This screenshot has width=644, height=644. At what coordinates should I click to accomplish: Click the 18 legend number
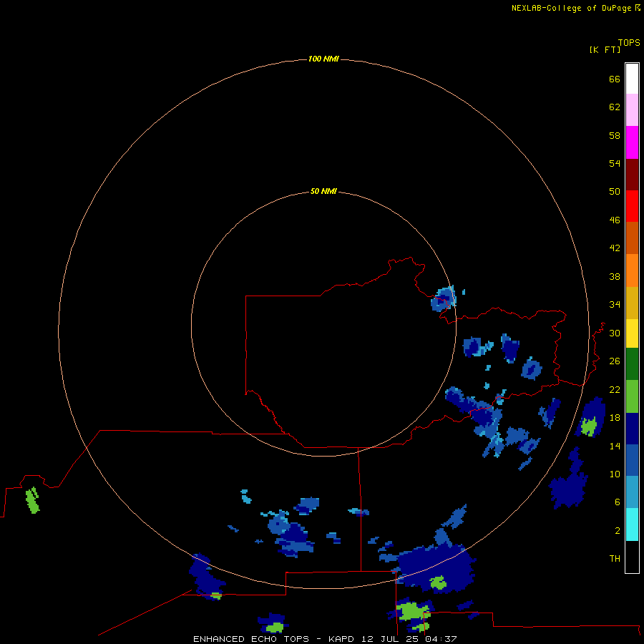click(615, 418)
